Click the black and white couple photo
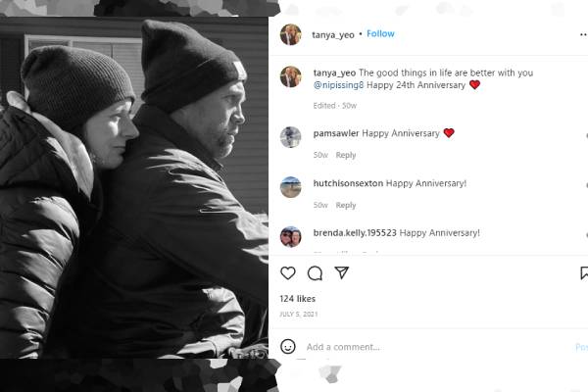This screenshot has height=392, width=588. point(134,187)
